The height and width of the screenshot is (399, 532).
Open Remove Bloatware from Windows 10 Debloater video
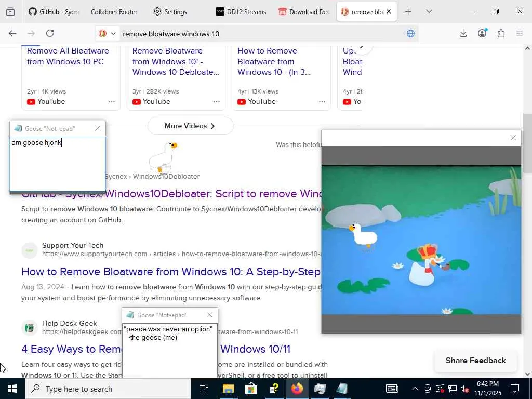[x=176, y=61]
